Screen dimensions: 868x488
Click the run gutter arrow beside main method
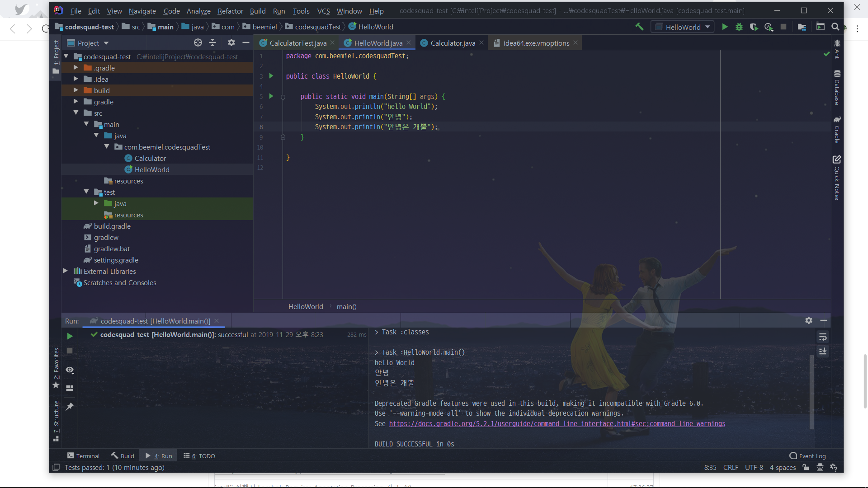tap(271, 96)
